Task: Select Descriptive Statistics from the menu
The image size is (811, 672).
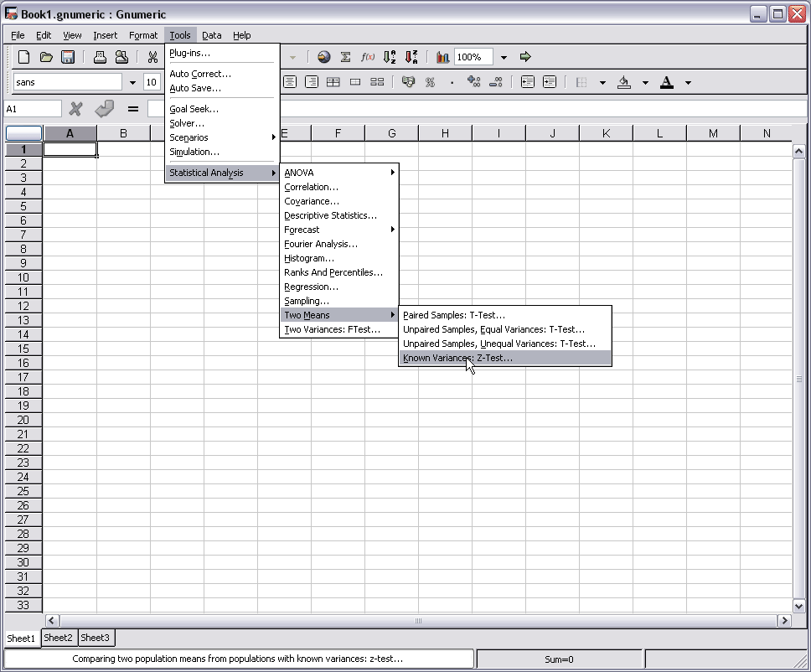Action: [x=328, y=215]
